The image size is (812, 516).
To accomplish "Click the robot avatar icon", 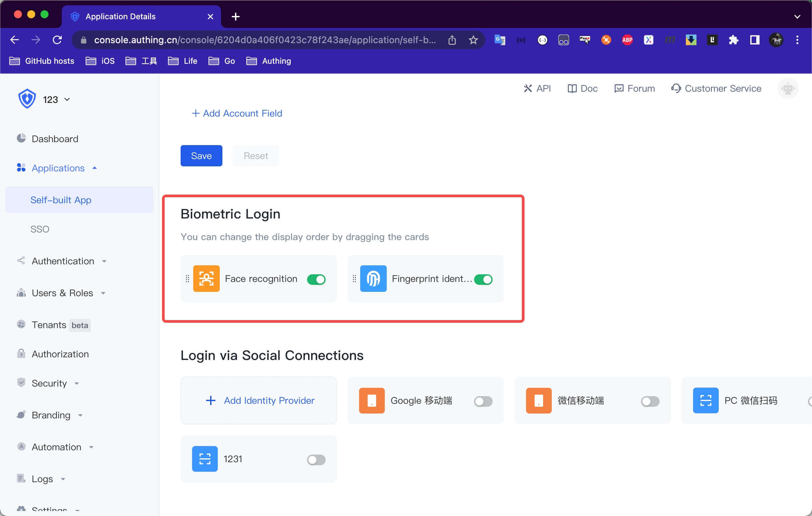I will pyautogui.click(x=787, y=88).
